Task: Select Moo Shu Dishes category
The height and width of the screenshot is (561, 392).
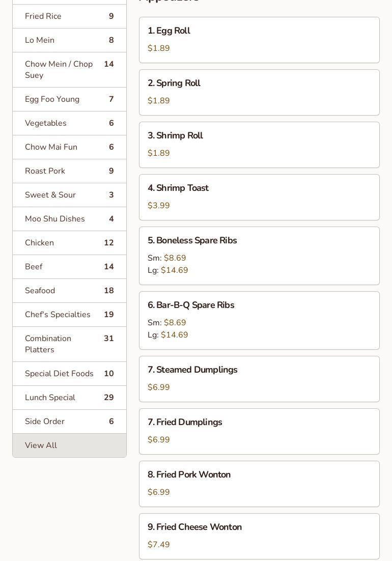Action: point(69,219)
